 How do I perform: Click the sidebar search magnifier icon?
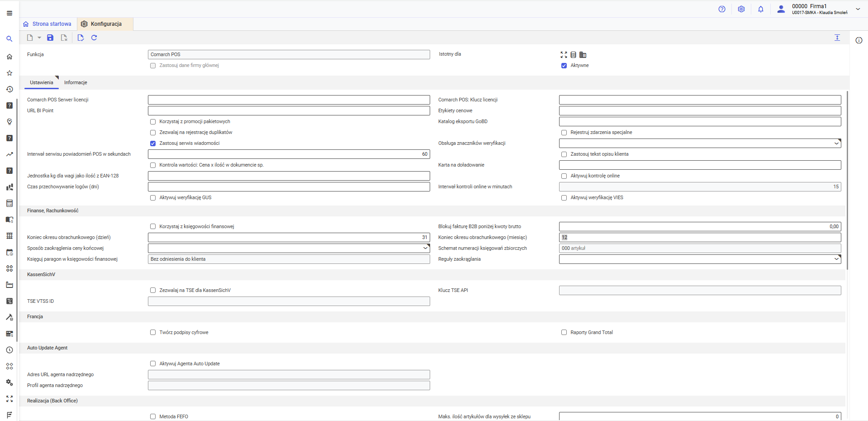[9, 39]
